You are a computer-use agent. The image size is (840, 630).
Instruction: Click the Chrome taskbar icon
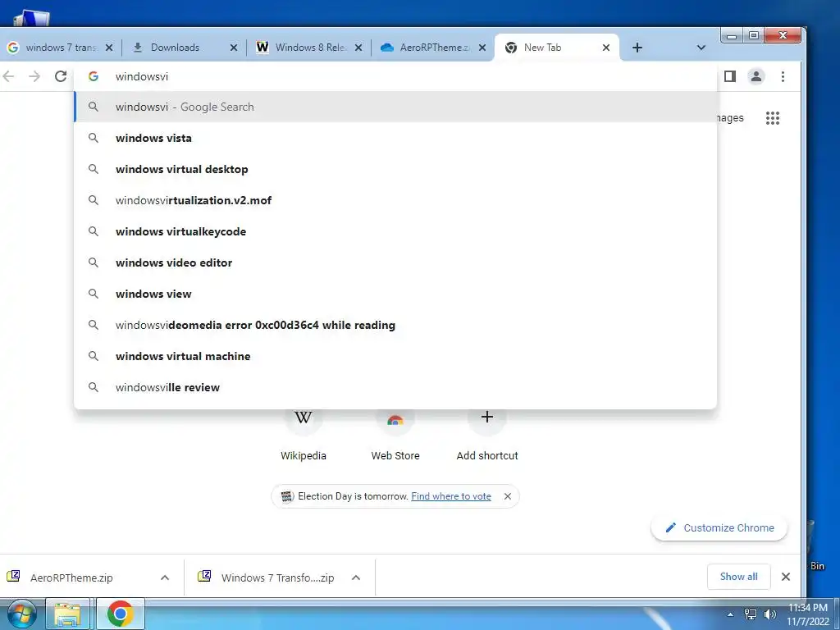pyautogui.click(x=120, y=614)
